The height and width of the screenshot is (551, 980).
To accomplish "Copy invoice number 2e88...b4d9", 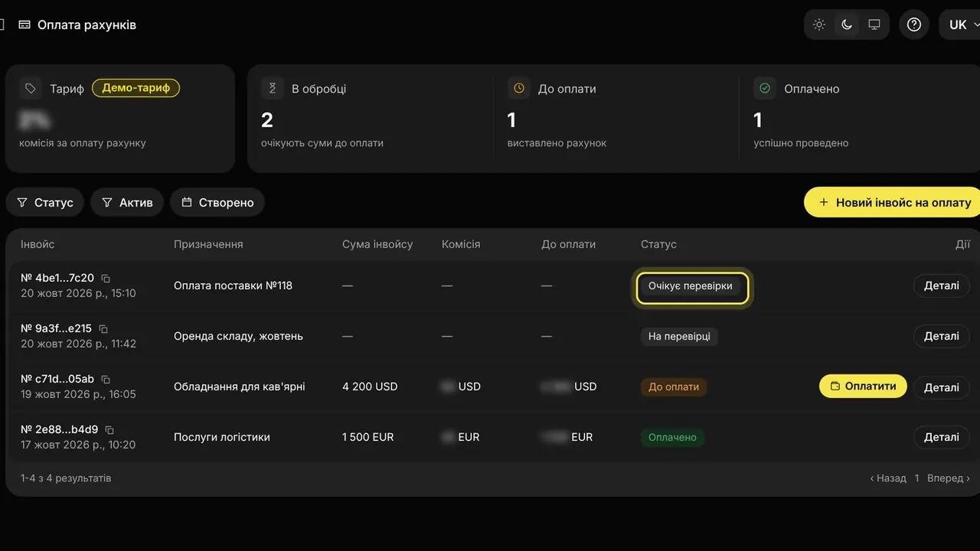I will 109,430.
